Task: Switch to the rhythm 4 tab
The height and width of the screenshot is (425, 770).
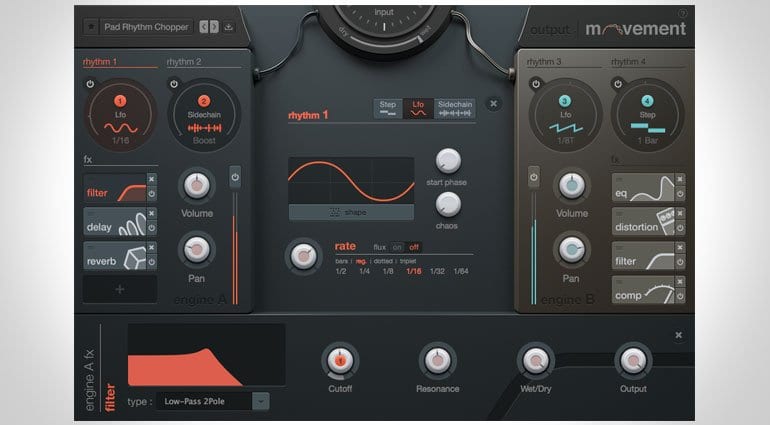Action: (629, 62)
